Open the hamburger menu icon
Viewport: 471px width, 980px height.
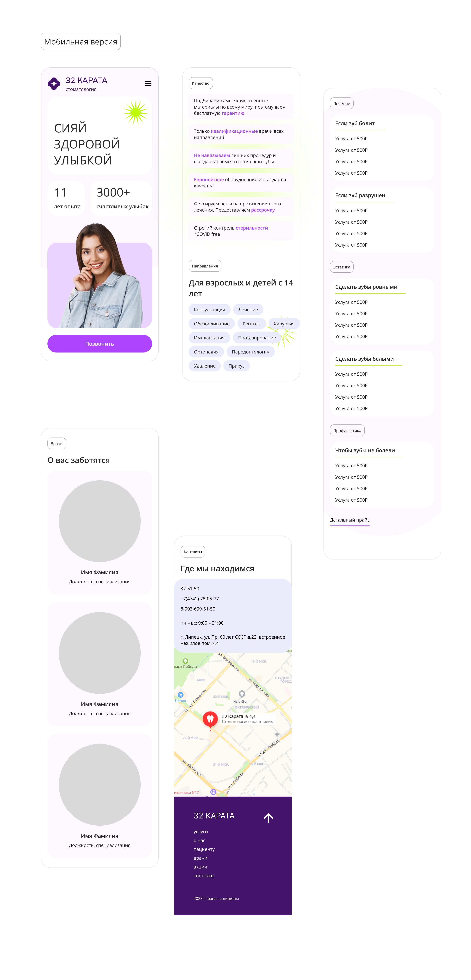(148, 84)
